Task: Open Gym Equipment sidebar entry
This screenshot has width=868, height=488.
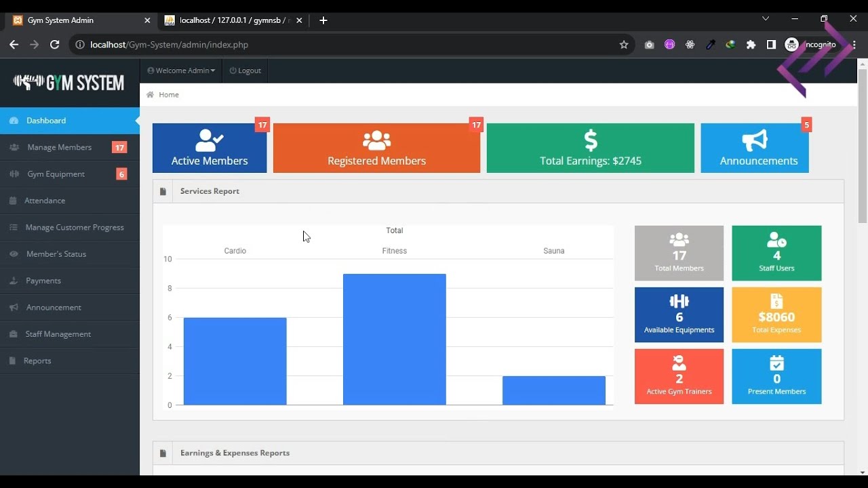Action: 70,174
